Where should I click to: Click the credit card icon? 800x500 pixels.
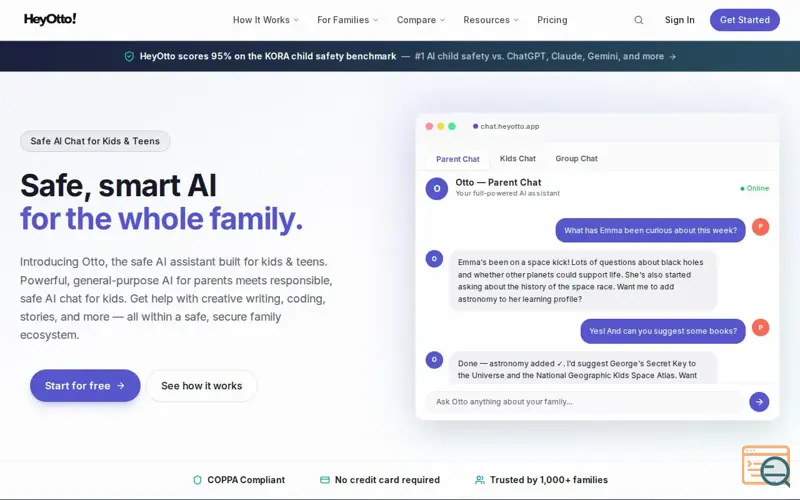pos(325,480)
